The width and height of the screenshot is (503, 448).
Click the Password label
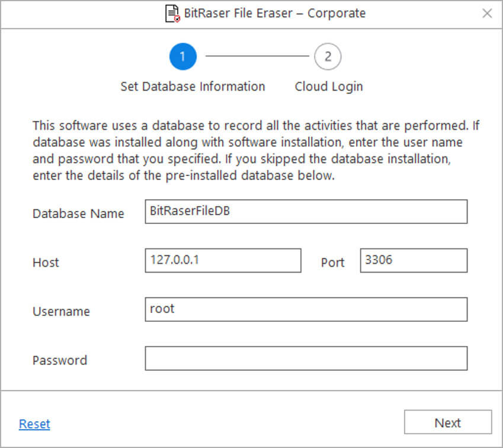[60, 360]
